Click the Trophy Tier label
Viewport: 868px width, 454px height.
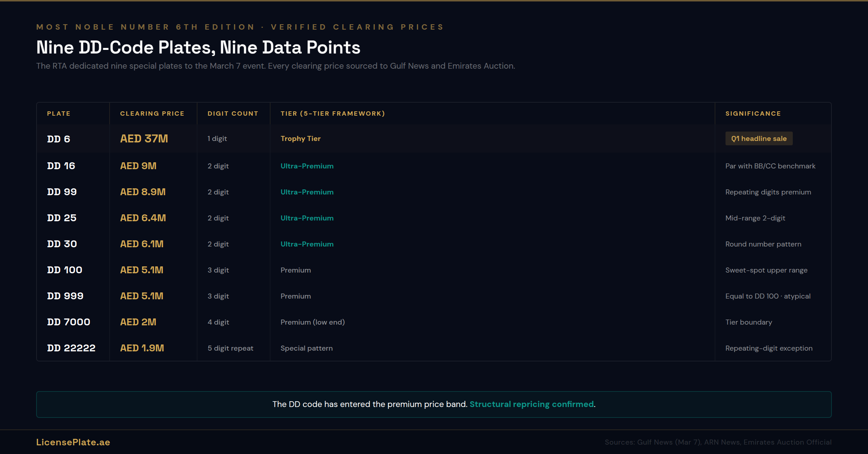[x=301, y=139]
